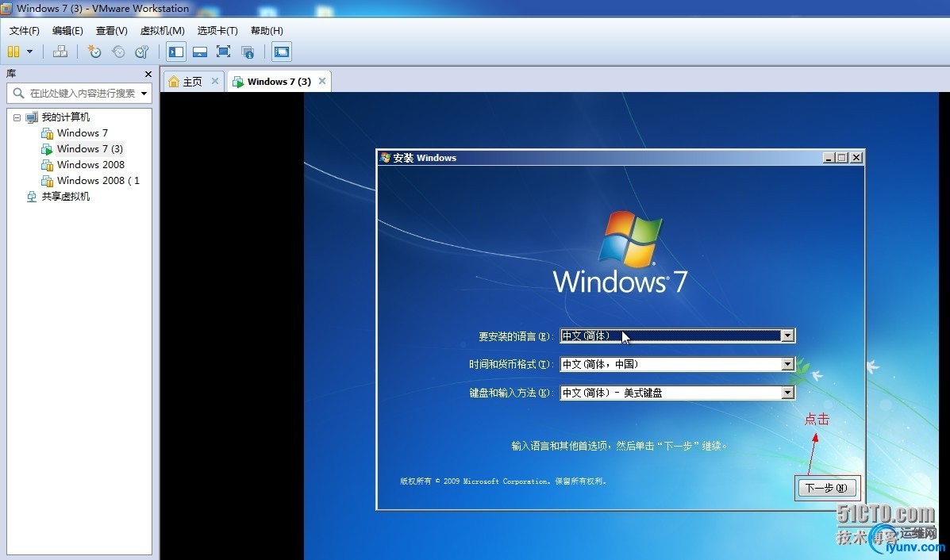Screen dimensions: 950x560
Task: Enter full screen mode icon
Action: point(224,52)
